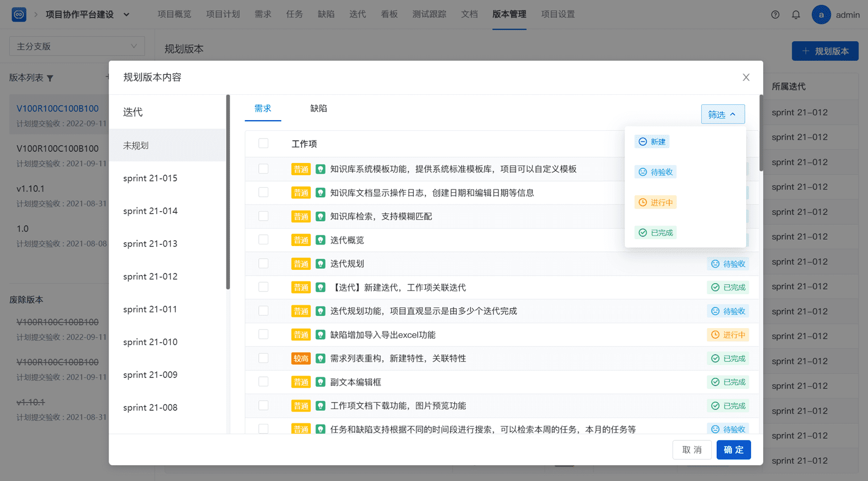The image size is (868, 481).
Task: Click 已完成 status of 需求列表重构
Action: [728, 359]
